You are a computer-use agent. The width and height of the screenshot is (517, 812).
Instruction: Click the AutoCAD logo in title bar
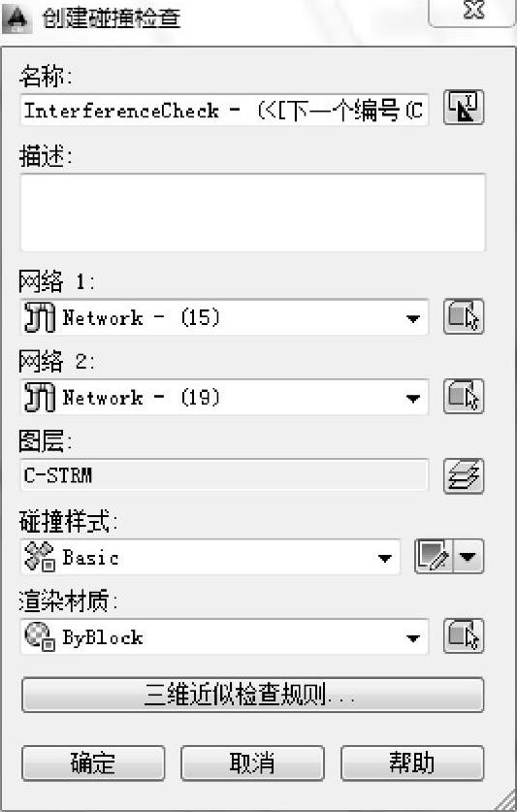[x=16, y=18]
